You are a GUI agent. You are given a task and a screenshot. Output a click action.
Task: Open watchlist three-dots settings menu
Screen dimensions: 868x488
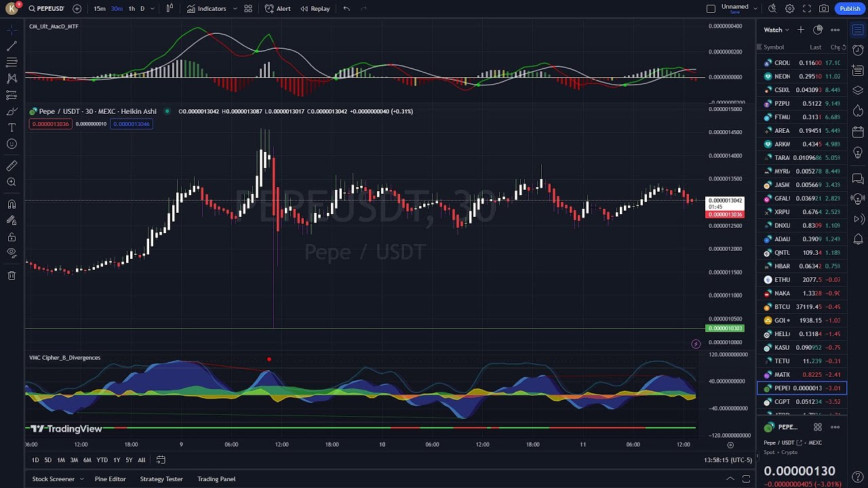click(x=835, y=30)
